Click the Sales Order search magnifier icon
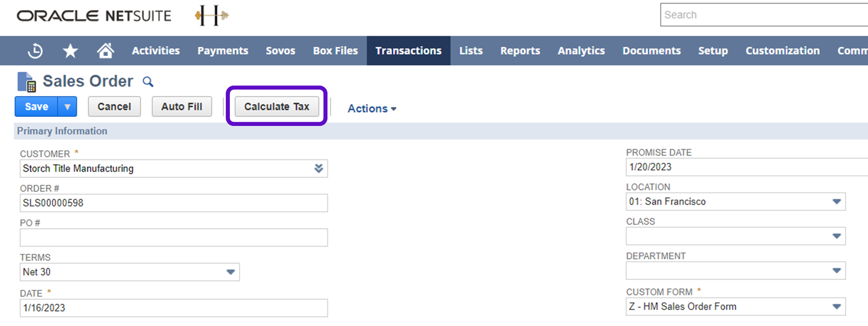The height and width of the screenshot is (326, 868). click(148, 82)
